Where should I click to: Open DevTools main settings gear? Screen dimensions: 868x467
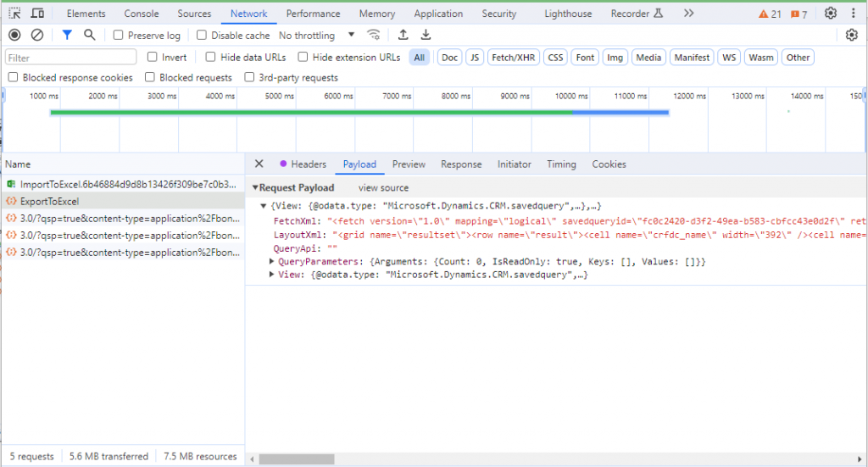point(831,14)
